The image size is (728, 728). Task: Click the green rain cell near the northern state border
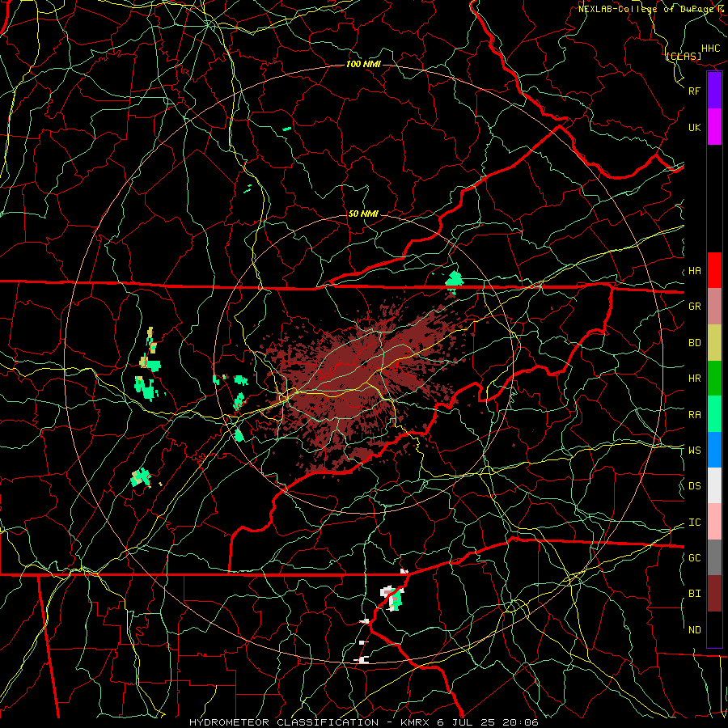[x=454, y=280]
